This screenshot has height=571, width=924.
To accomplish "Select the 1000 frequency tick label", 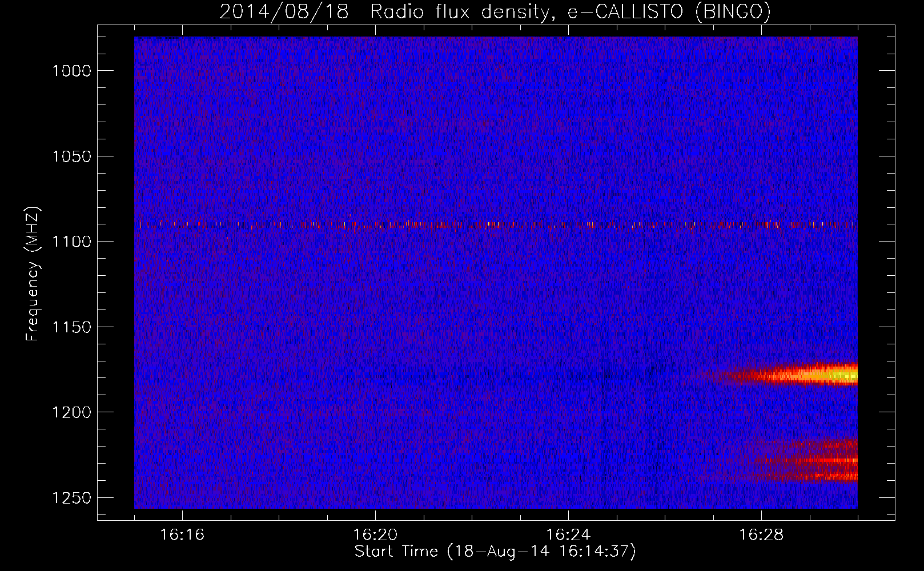I will (x=71, y=71).
